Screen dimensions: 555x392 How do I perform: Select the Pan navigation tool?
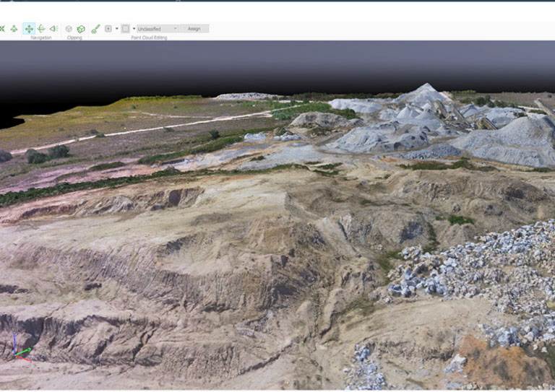(x=29, y=29)
